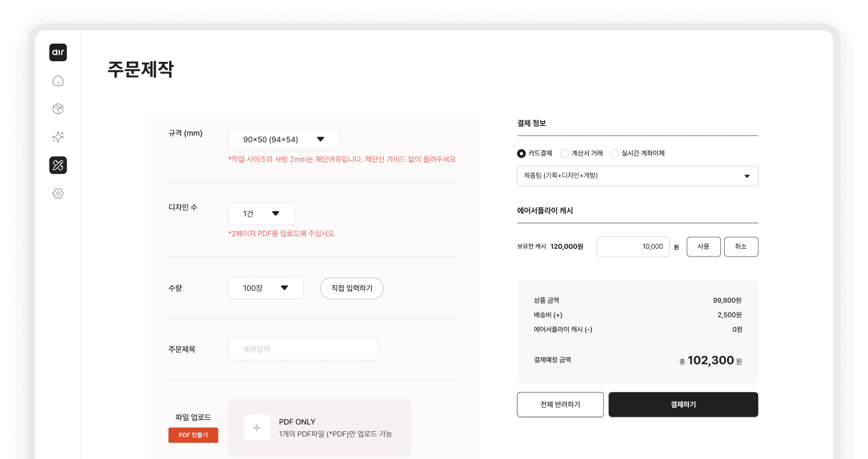This screenshot has height=459, width=868.
Task: Select the active design tools sidebar icon
Action: point(58,165)
